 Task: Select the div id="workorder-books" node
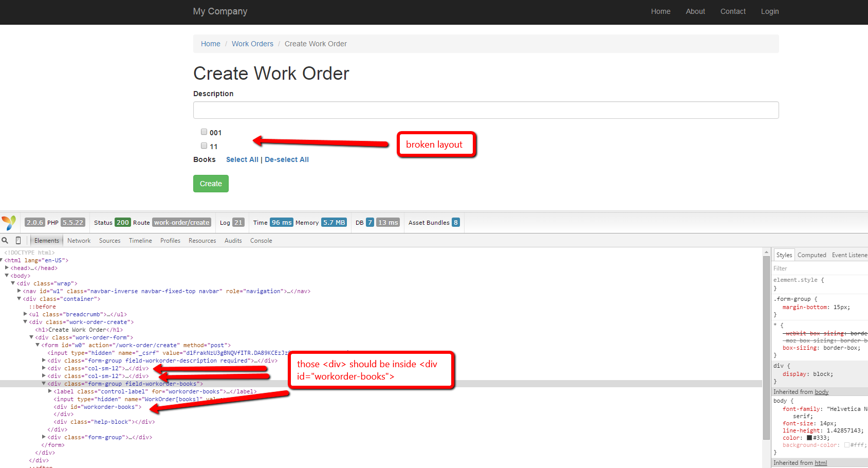98,407
